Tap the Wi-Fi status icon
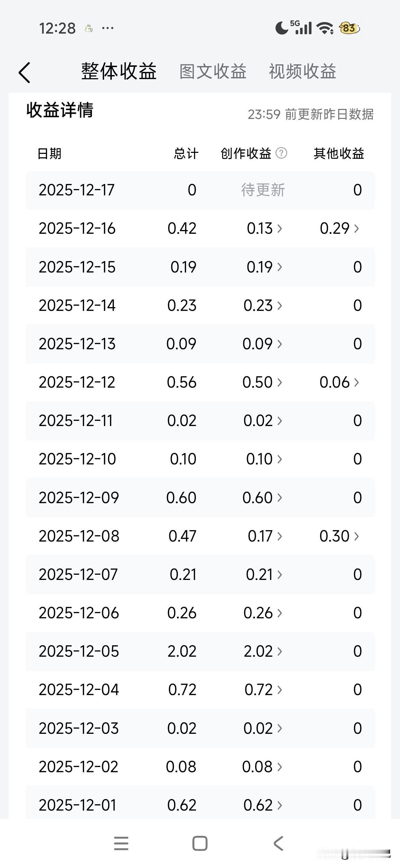Image resolution: width=400 pixels, height=868 pixels. [x=325, y=28]
